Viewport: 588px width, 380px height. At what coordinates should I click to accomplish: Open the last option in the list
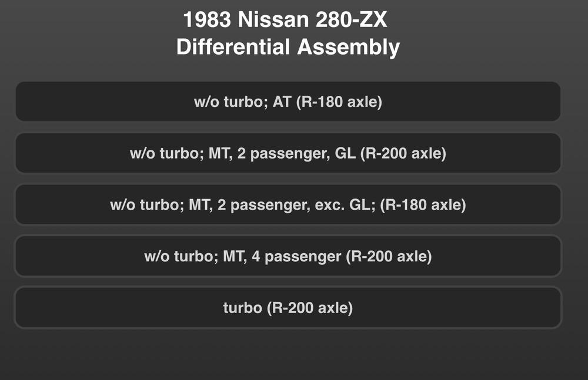288,308
